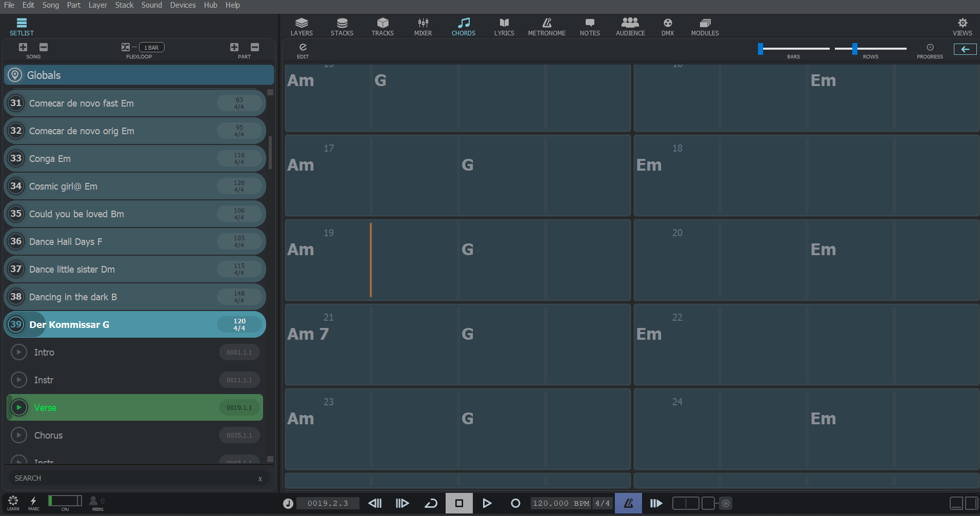Open the Stacks view
The image size is (980, 516).
(342, 27)
